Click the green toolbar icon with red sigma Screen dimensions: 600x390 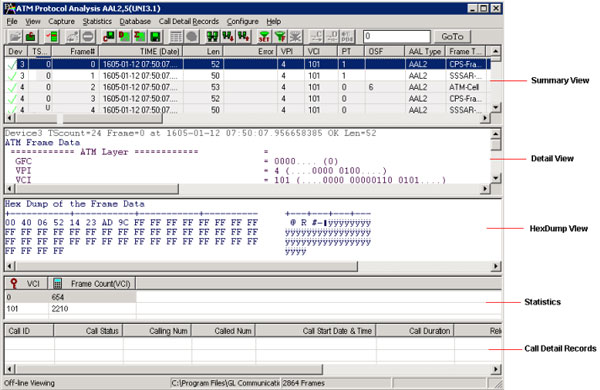click(x=139, y=37)
